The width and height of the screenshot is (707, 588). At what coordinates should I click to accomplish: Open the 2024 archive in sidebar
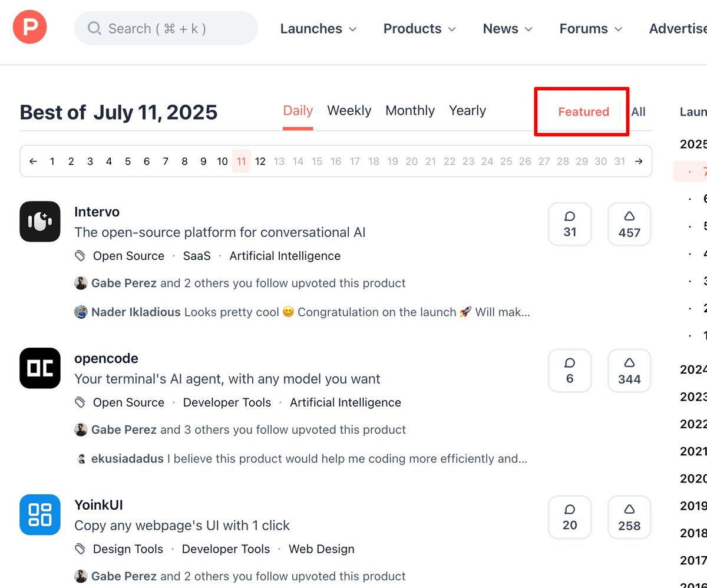[693, 369]
